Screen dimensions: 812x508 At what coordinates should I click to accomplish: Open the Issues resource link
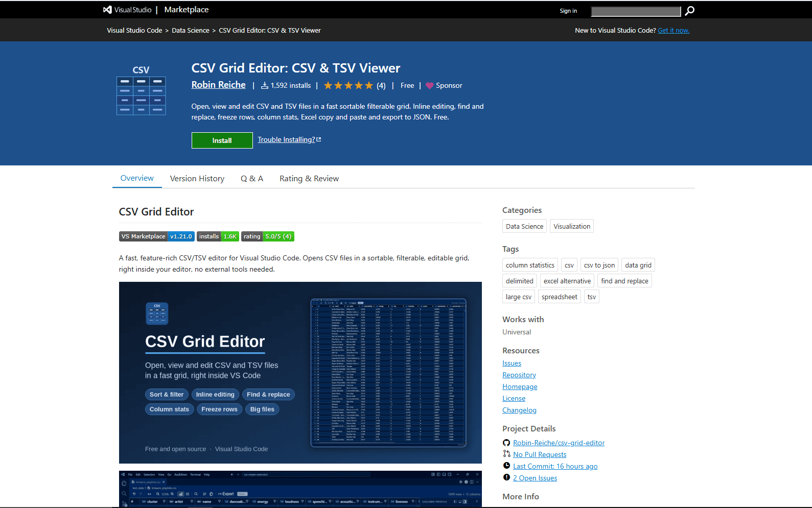pyautogui.click(x=512, y=363)
